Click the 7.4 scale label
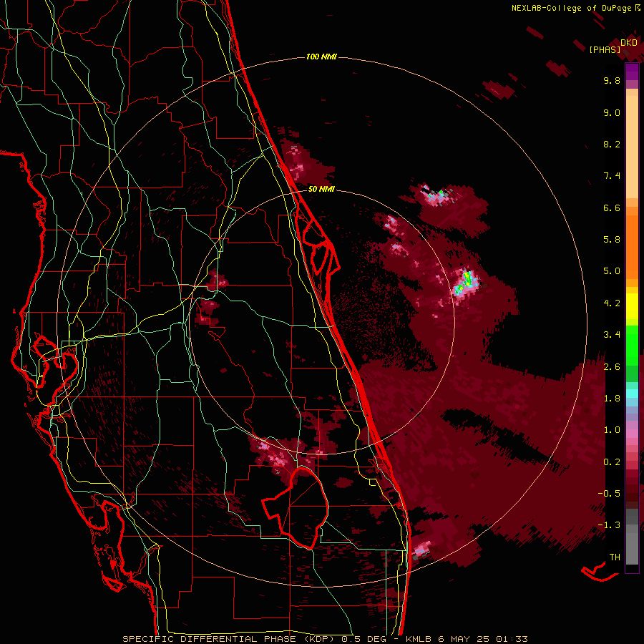Viewport: 644px width, 644px height. point(612,176)
